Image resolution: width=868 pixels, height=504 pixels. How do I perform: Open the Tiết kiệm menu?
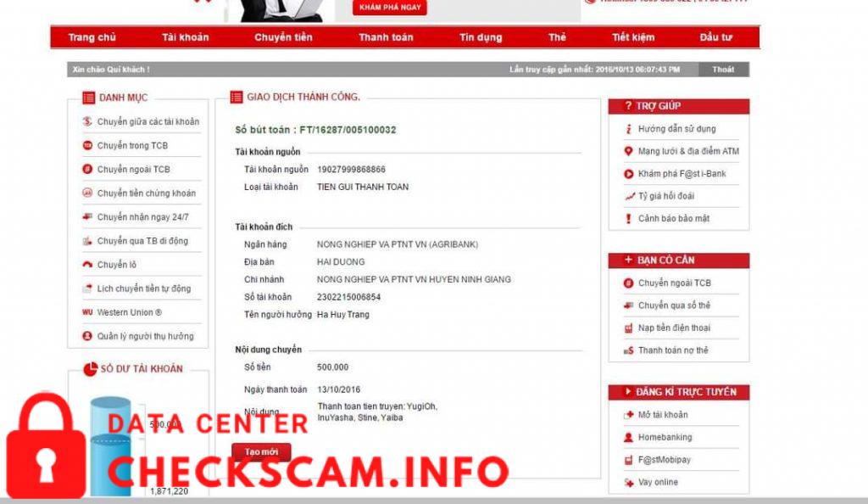(633, 37)
